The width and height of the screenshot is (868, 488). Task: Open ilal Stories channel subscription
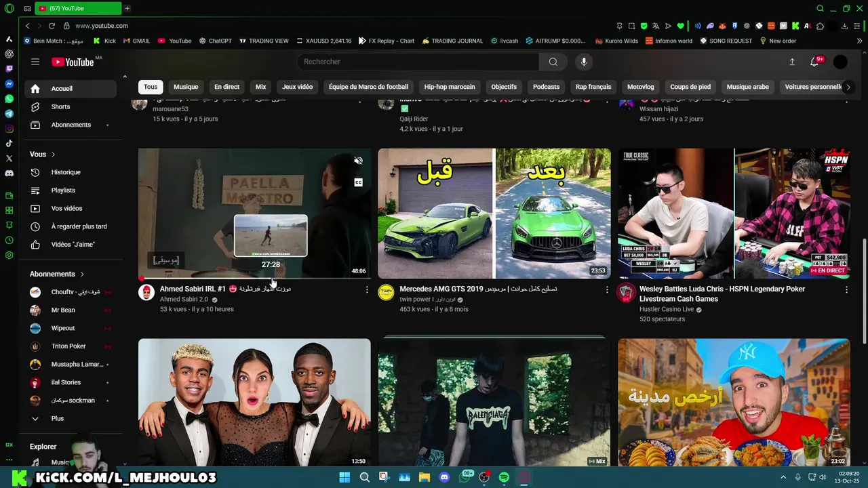[71, 382]
